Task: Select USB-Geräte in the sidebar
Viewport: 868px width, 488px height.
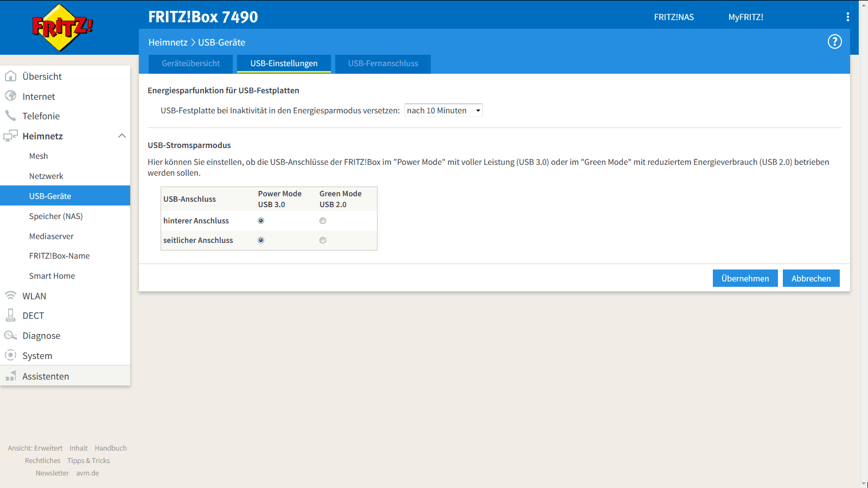Action: point(65,196)
